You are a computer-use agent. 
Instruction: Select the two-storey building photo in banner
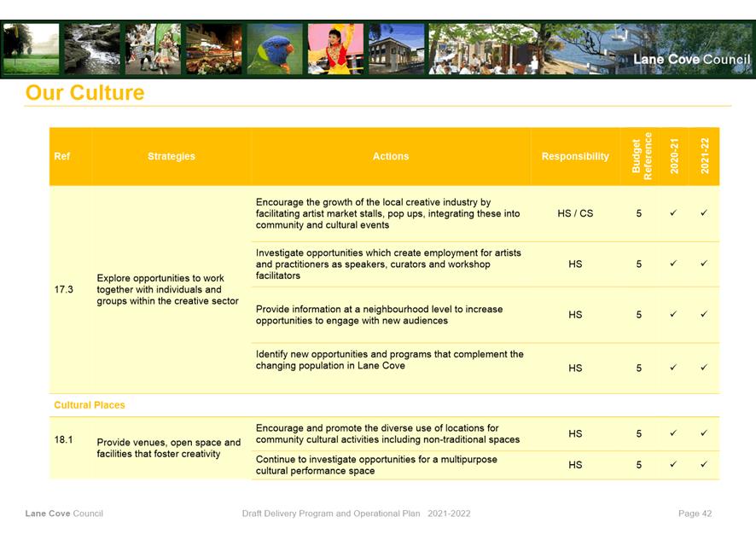(396, 49)
